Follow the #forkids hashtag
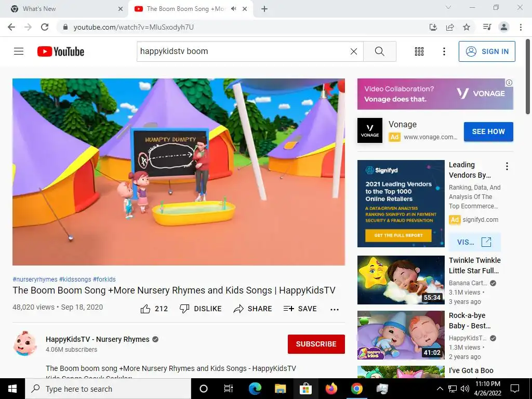 click(104, 279)
